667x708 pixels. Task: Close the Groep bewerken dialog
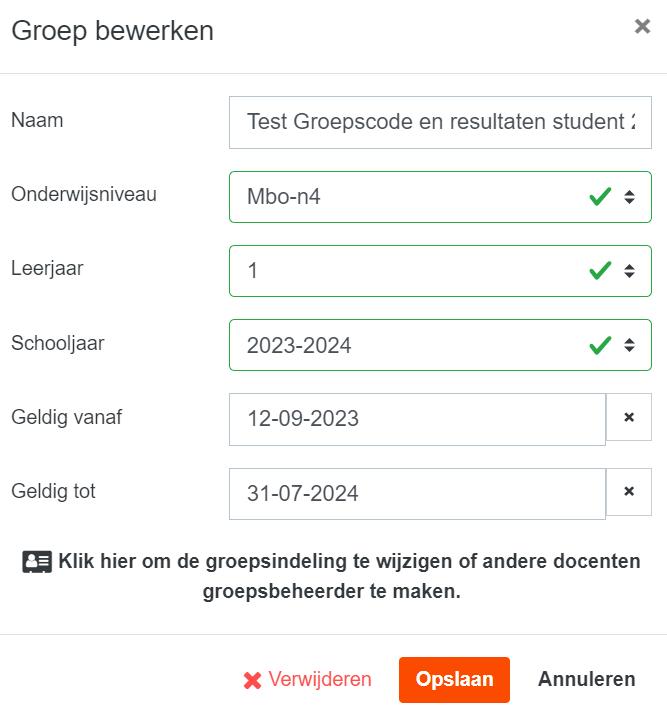642,27
